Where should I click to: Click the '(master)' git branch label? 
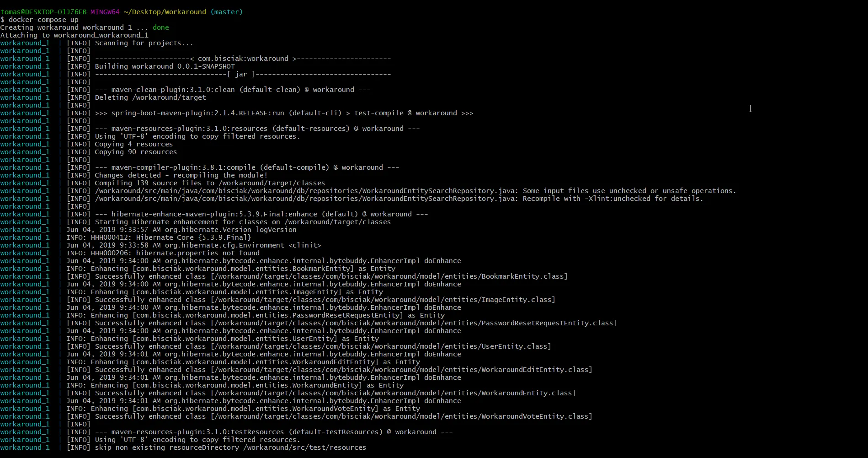coord(227,12)
